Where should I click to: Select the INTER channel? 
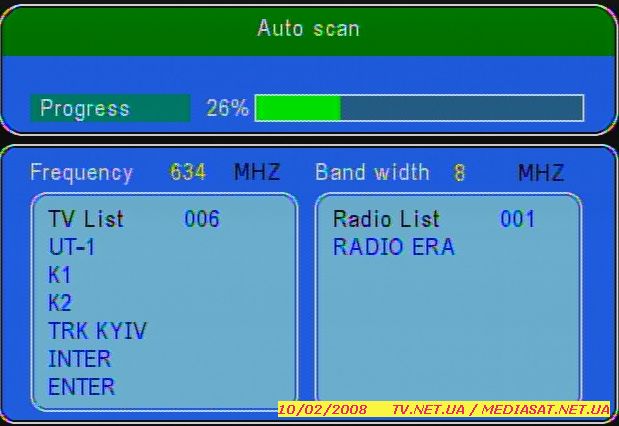tap(79, 358)
